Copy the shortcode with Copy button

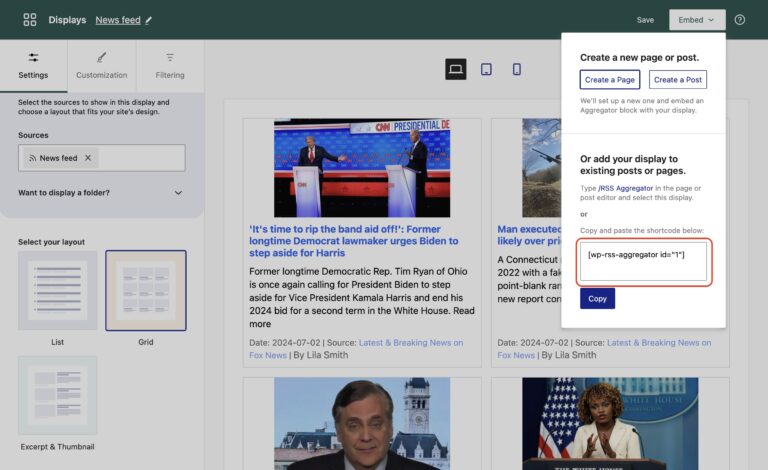point(597,299)
